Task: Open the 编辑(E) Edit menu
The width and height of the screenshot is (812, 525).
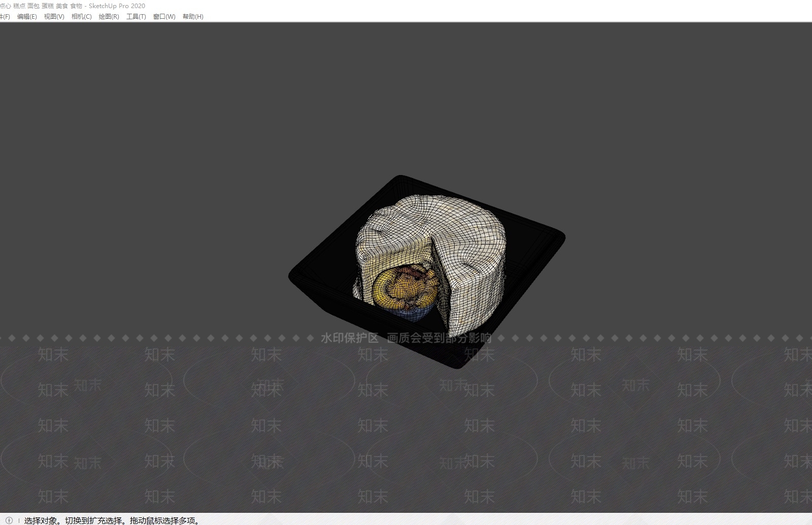Action: click(27, 16)
